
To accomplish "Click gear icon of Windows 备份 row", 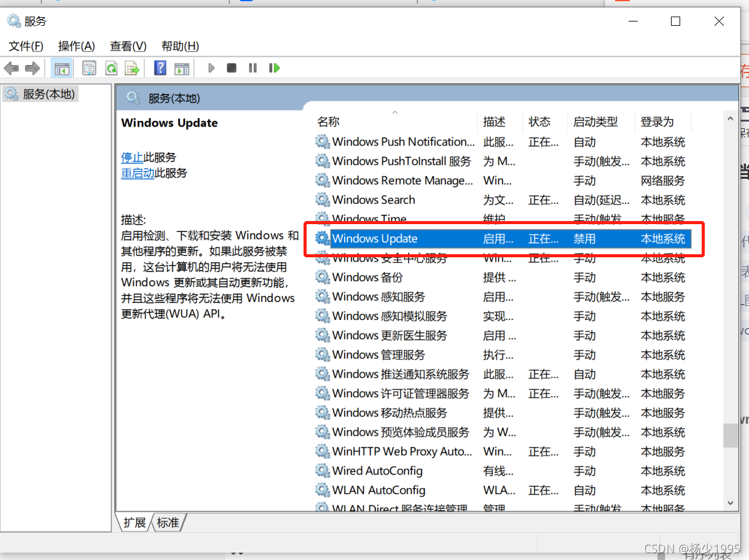I will pos(323,277).
